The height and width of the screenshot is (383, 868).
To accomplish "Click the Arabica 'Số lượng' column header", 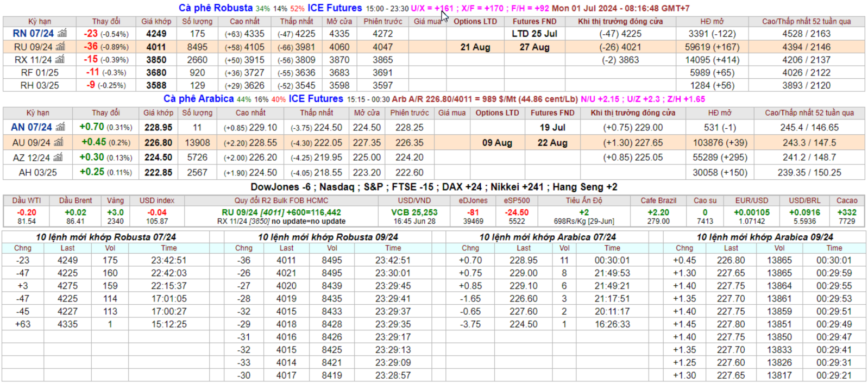I will [x=197, y=112].
